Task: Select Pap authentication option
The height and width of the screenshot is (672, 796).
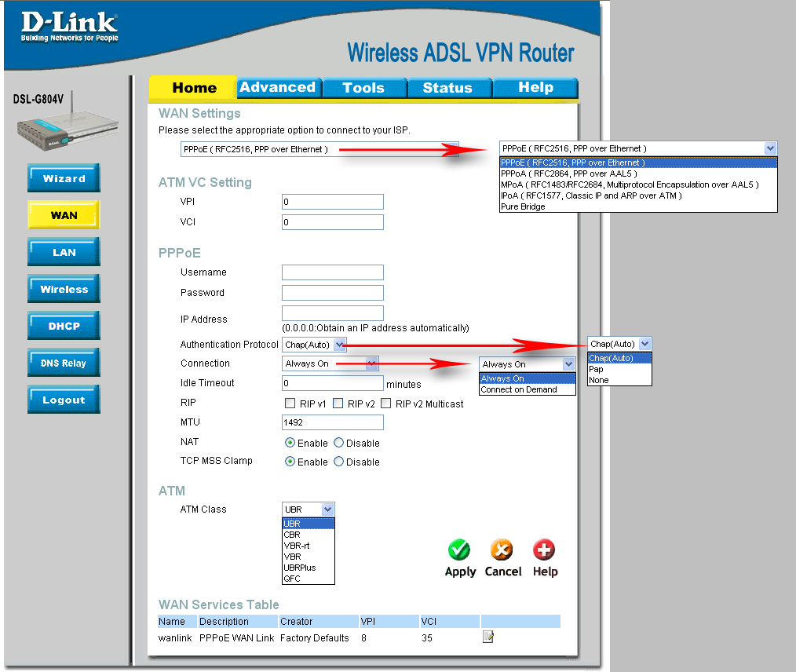Action: tap(619, 369)
